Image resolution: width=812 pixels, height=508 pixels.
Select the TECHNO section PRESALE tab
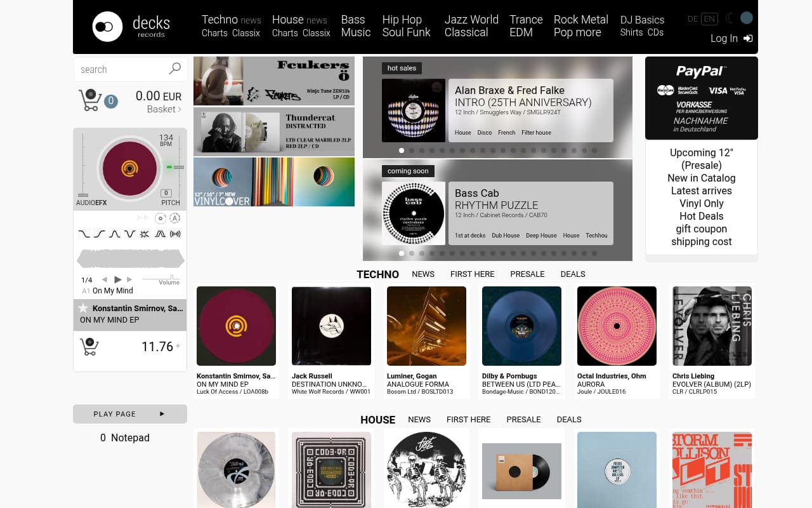coord(528,274)
